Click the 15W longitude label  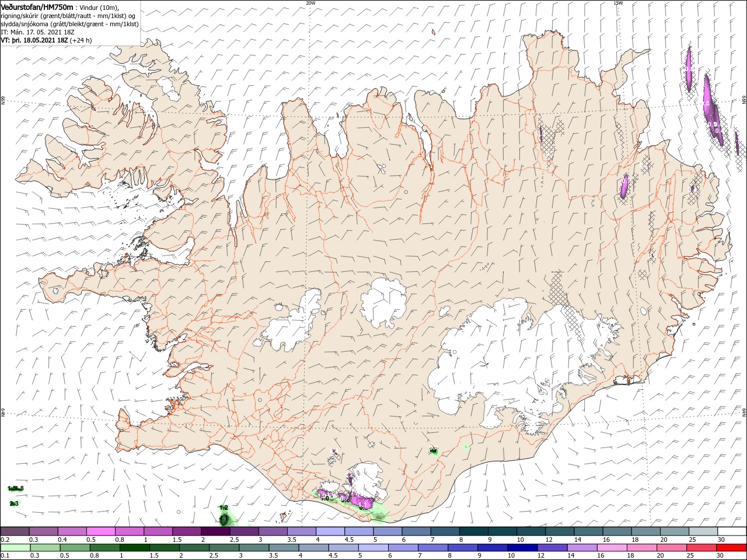coord(617,3)
